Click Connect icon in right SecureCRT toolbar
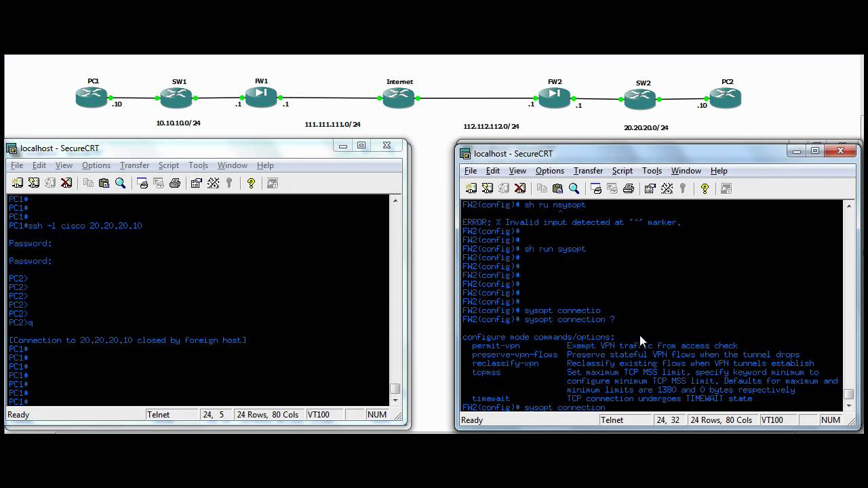Screen dimensions: 868x488 471,188
